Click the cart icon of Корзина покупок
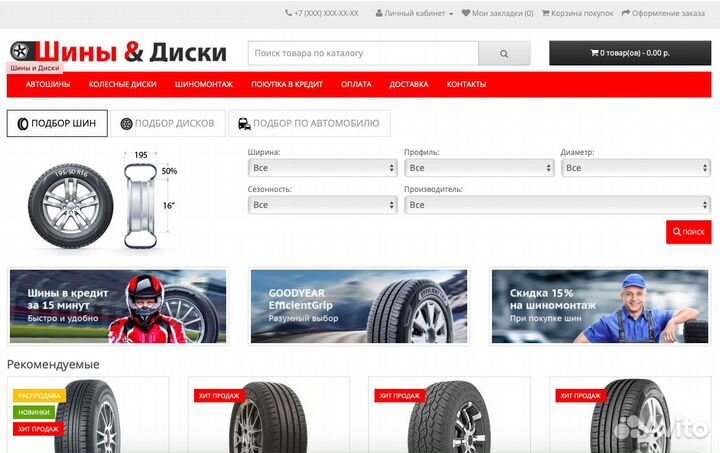 (x=546, y=13)
